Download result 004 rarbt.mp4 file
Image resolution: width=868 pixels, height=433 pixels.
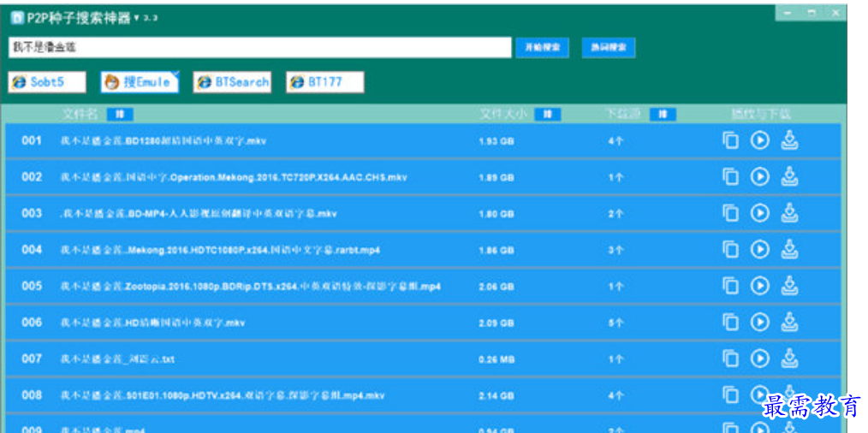pos(789,250)
